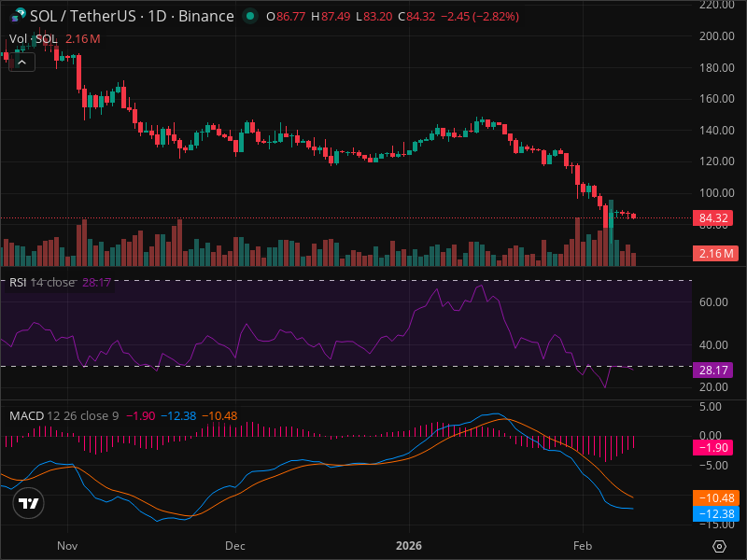Click the 5.00 MACD scale label

711,407
